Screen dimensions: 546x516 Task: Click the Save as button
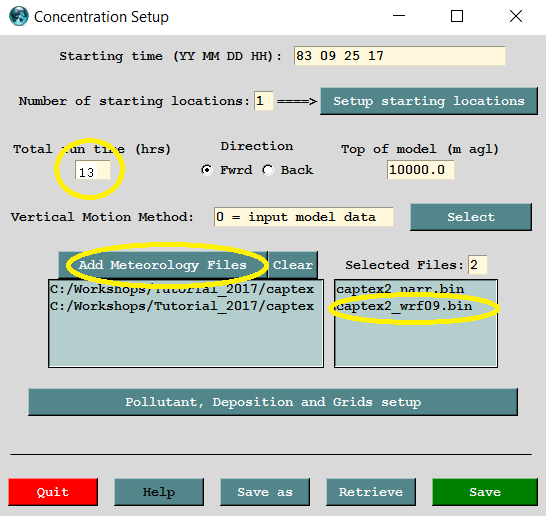point(265,492)
